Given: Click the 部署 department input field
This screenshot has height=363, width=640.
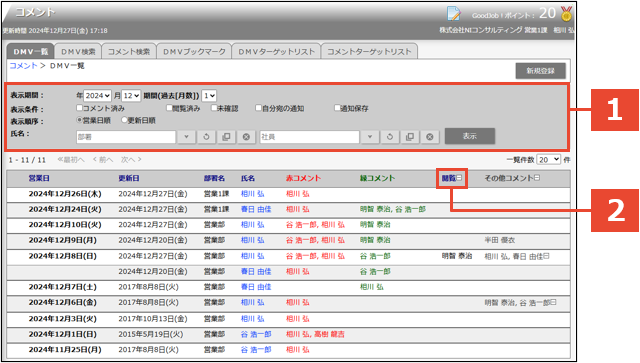Looking at the screenshot, I should click(x=126, y=137).
